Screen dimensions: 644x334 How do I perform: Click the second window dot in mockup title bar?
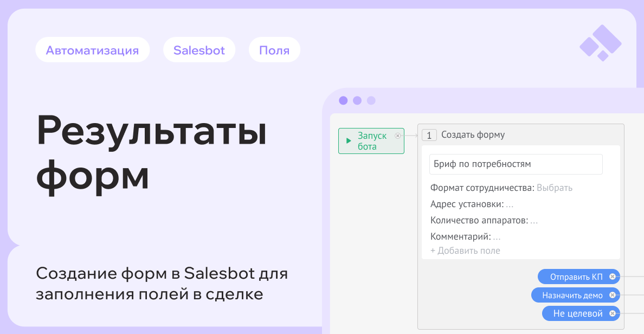pyautogui.click(x=357, y=101)
